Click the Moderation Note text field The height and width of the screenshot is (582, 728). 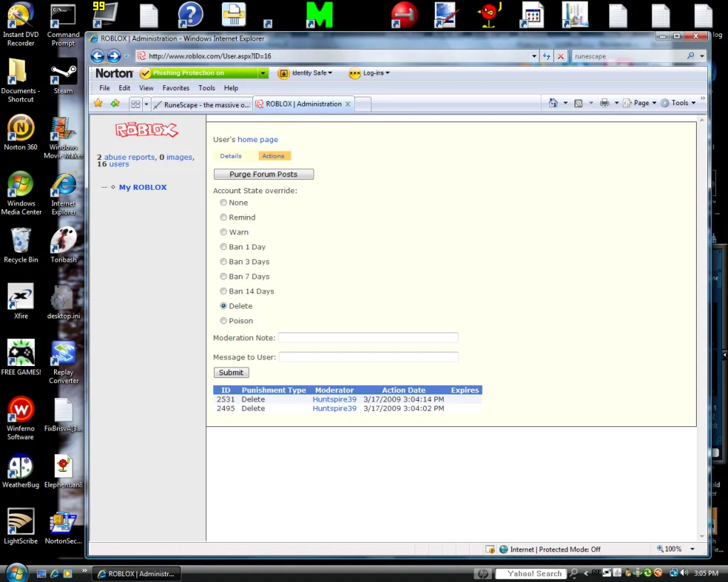[x=368, y=338]
